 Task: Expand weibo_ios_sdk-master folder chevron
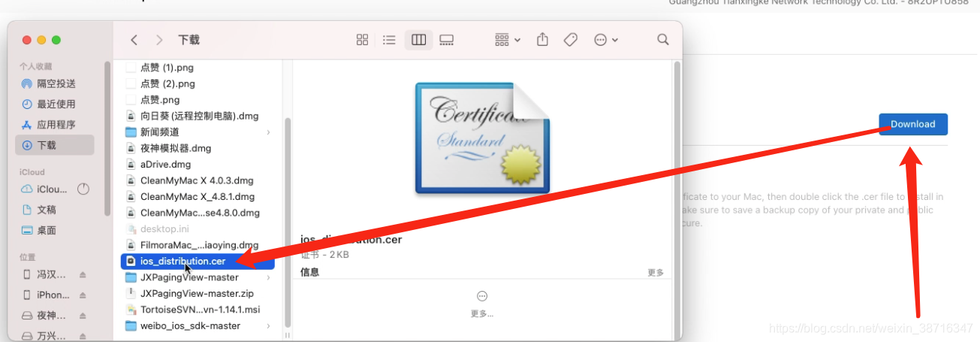pos(269,325)
